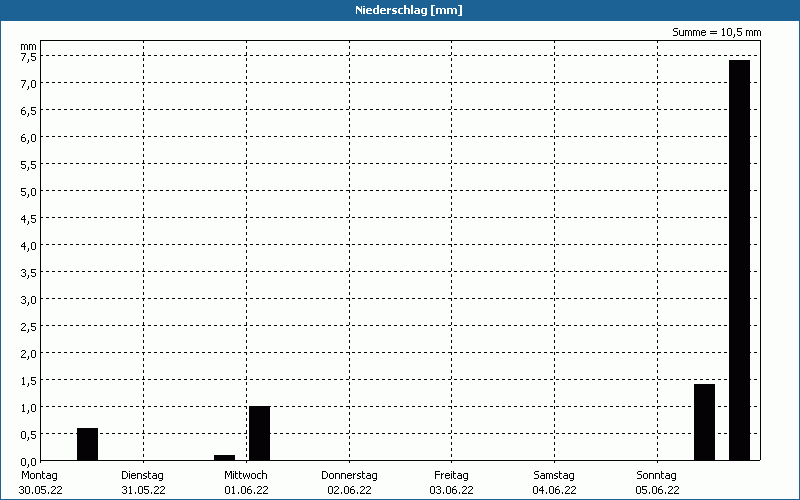800x500 pixels.
Task: Select the 'Dienstag' axis label
Action: [x=142, y=475]
